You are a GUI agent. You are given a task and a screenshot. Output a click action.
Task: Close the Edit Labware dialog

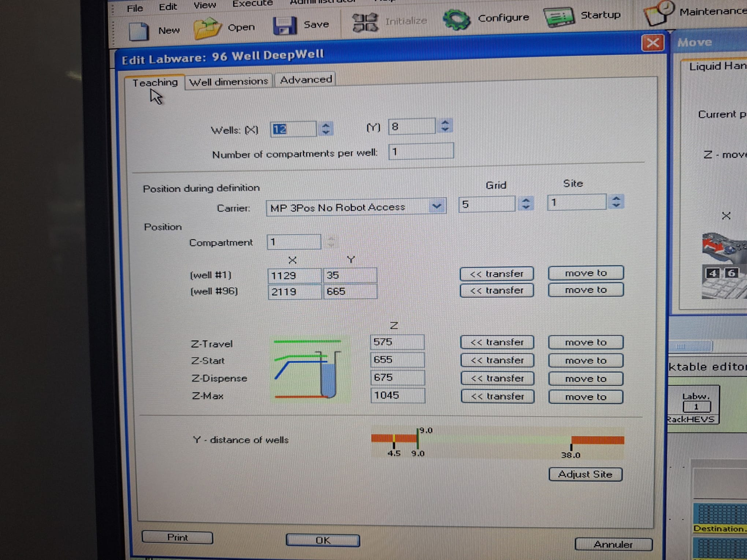653,43
